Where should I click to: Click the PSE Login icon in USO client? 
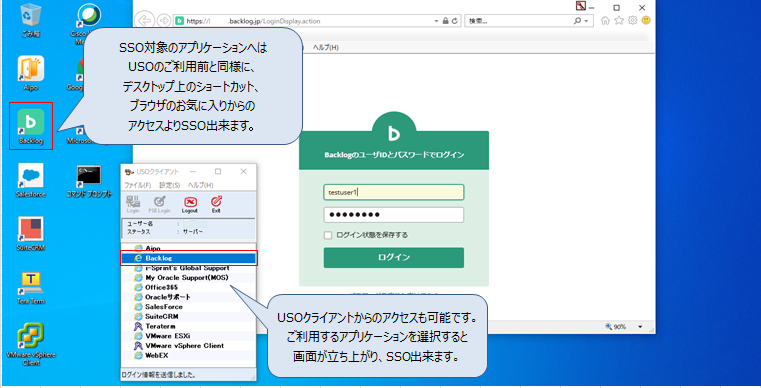pos(159,204)
